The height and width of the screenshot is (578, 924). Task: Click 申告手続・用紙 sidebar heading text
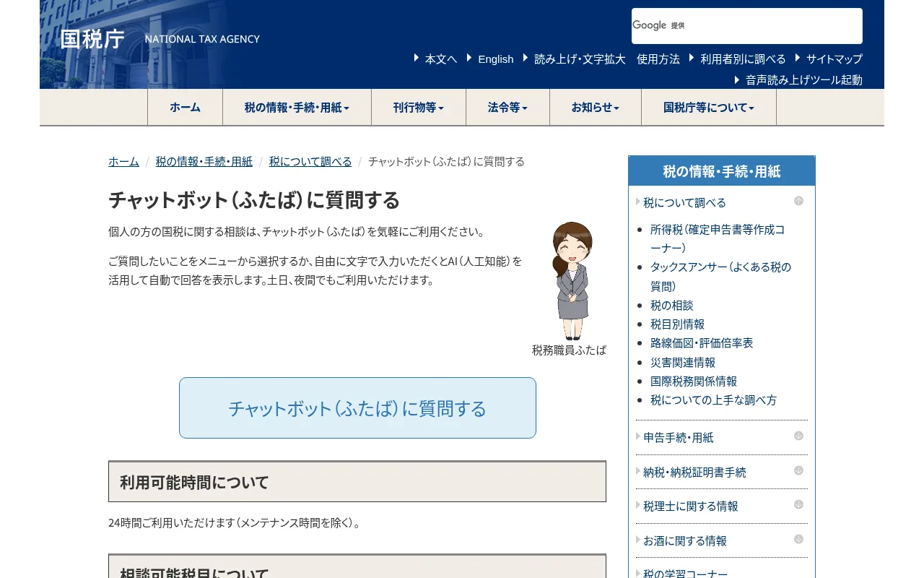tap(678, 438)
